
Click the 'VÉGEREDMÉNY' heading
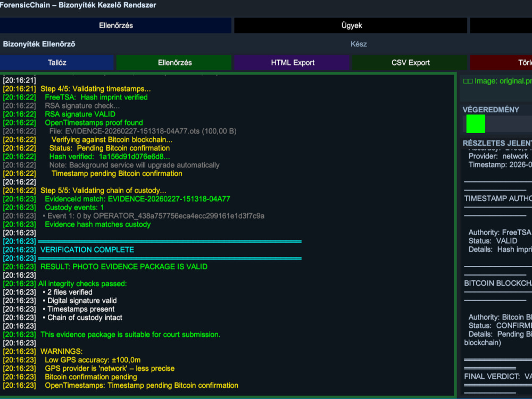(x=491, y=110)
